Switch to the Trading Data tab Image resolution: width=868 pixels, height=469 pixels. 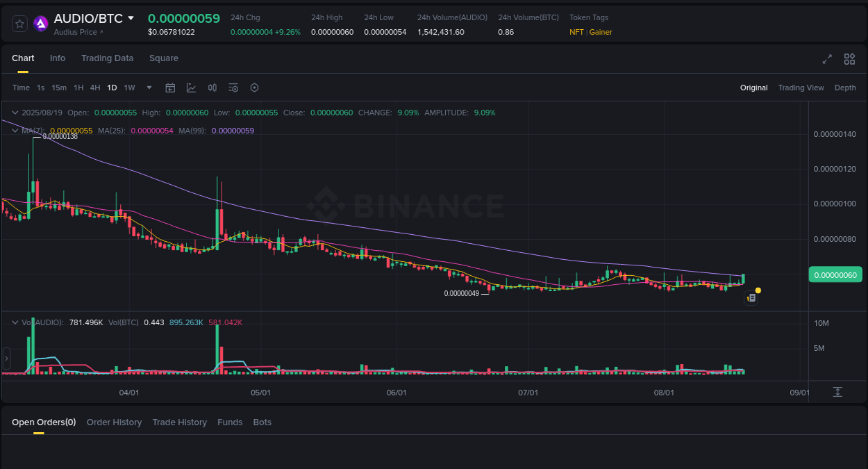point(107,58)
